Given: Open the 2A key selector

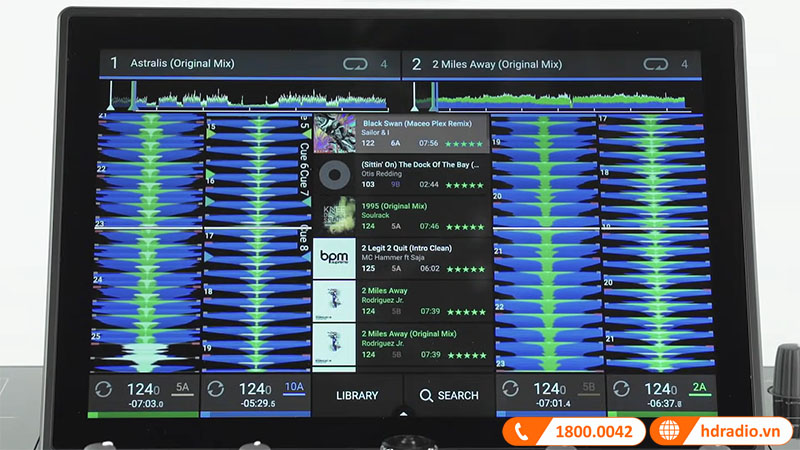Looking at the screenshot, I should click(x=699, y=387).
